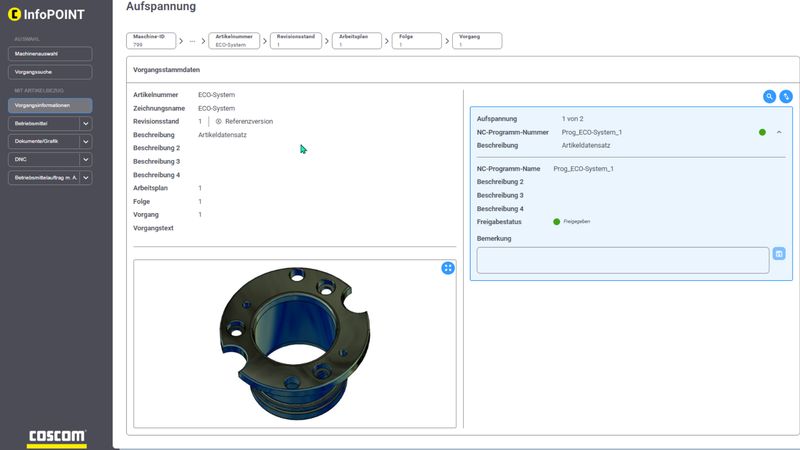Click the InfoPOINT logo icon
800x450 pixels.
pos(14,14)
